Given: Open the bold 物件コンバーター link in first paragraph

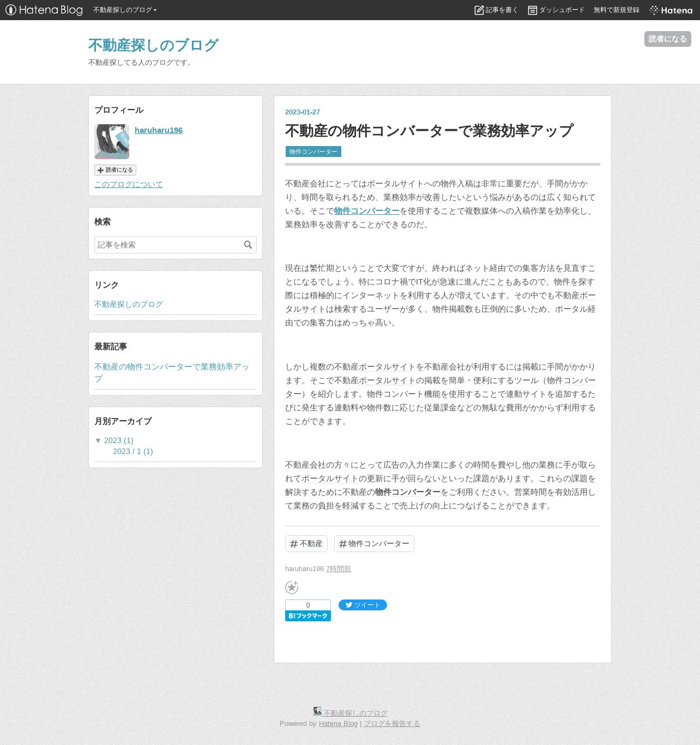Looking at the screenshot, I should point(367,211).
